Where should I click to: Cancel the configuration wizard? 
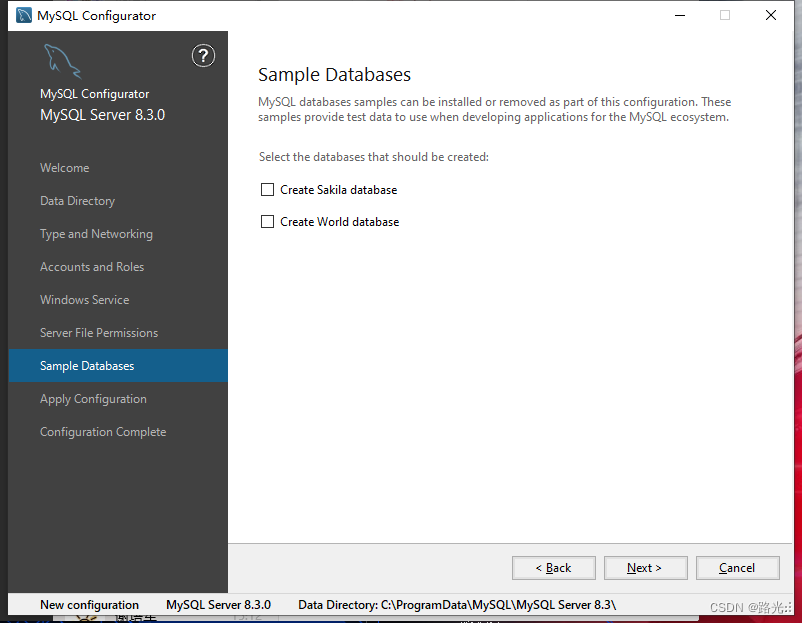point(737,567)
